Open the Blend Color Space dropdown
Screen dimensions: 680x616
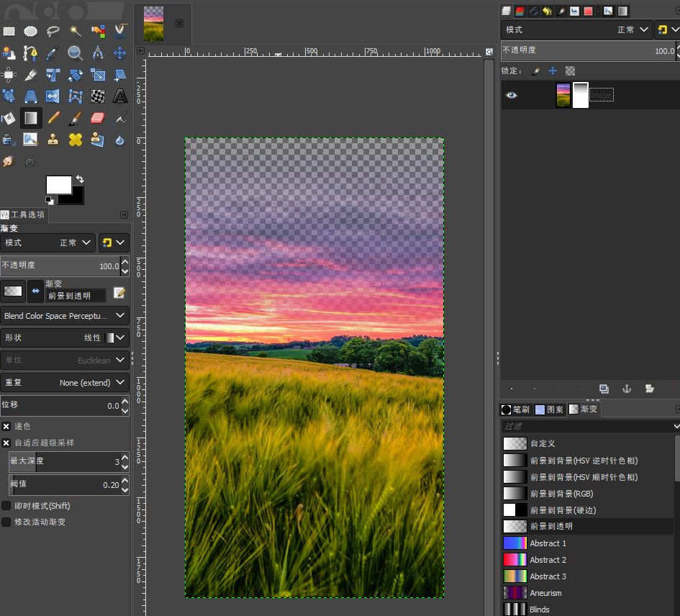[65, 316]
